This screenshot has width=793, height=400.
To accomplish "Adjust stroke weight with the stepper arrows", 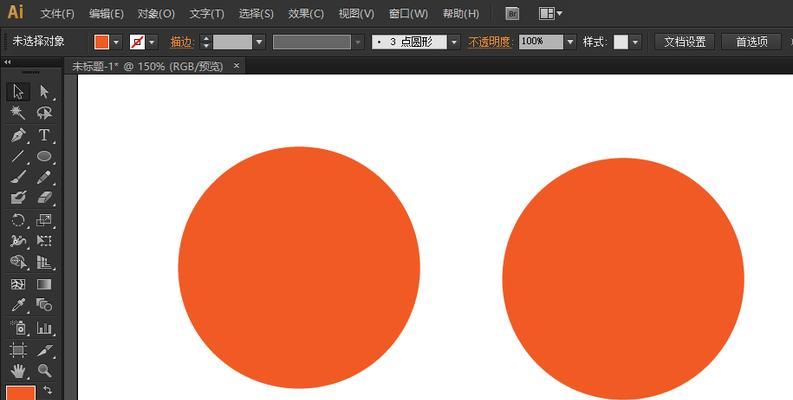I will tap(205, 42).
